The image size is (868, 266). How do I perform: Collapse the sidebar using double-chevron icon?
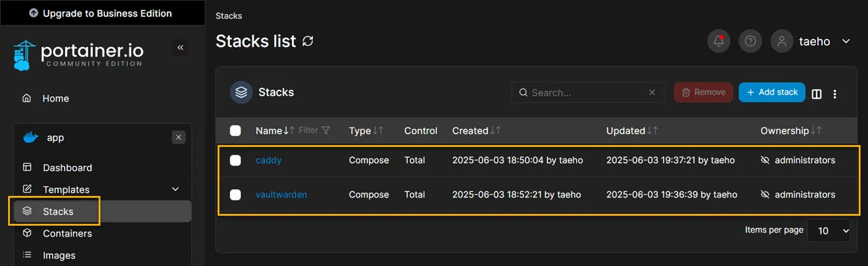click(x=180, y=48)
